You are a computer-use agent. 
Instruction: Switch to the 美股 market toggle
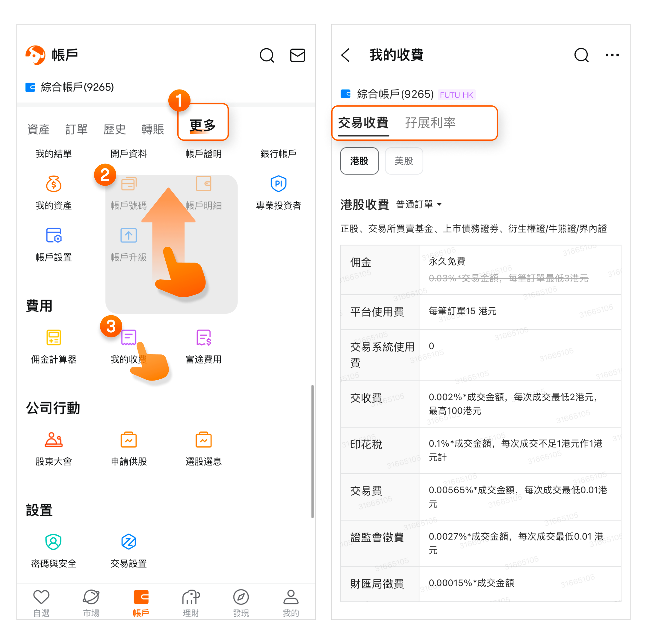(404, 161)
